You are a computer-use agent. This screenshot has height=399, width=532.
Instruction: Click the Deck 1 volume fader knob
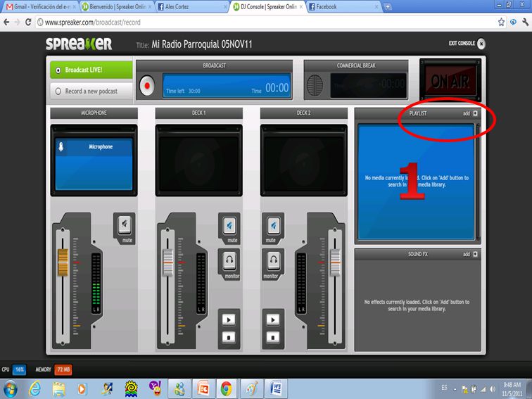tap(168, 262)
